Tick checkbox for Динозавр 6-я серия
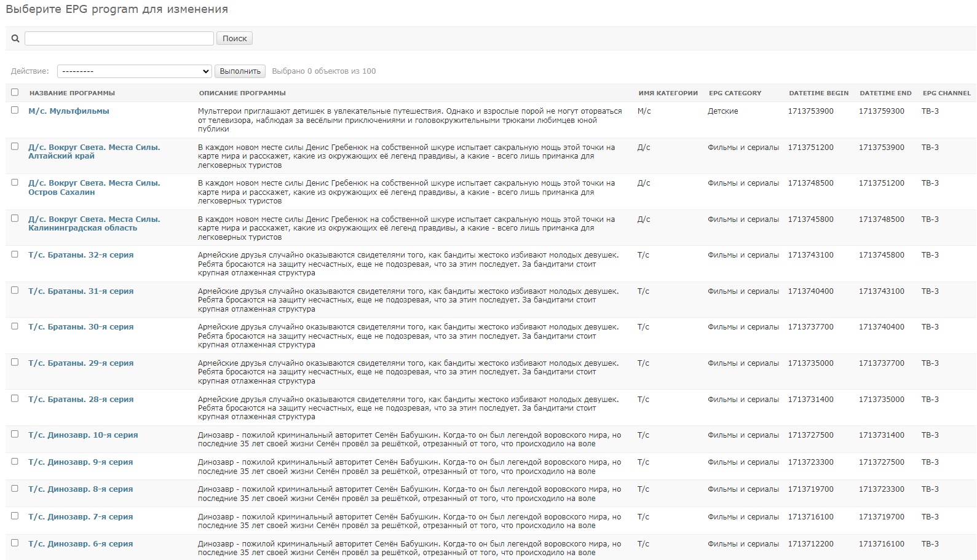Viewport: 977px width, 560px height. coord(15,543)
